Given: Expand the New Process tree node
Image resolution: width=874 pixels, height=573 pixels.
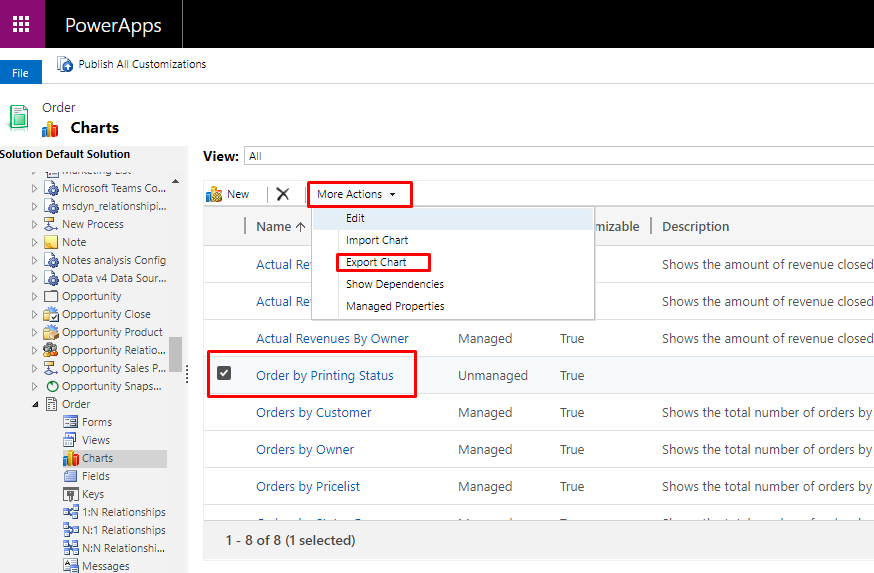Looking at the screenshot, I should click(35, 224).
